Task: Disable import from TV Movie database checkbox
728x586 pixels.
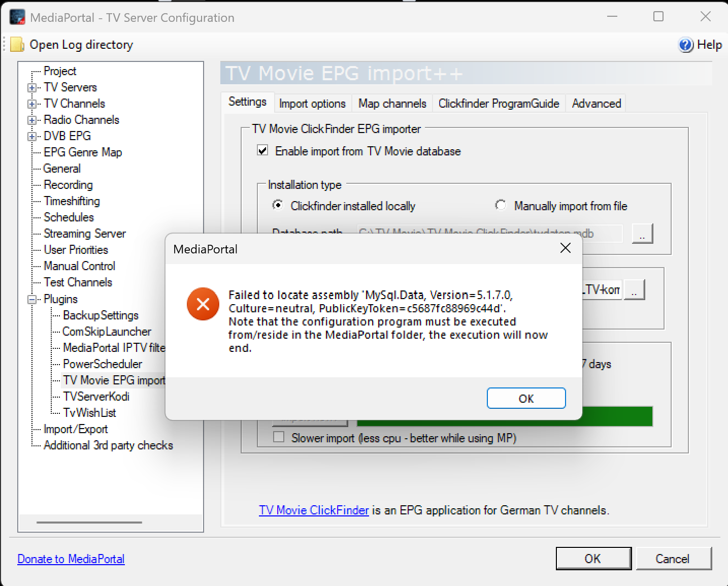Action: click(x=262, y=150)
